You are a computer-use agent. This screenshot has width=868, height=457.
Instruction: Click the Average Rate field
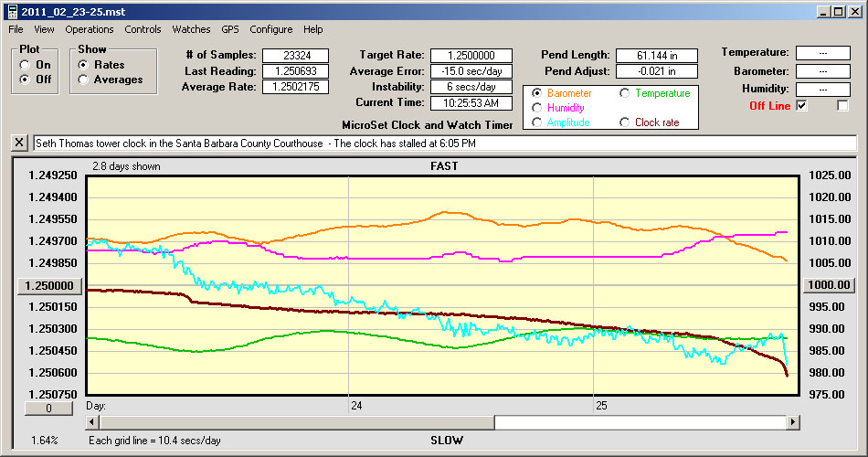(x=296, y=87)
